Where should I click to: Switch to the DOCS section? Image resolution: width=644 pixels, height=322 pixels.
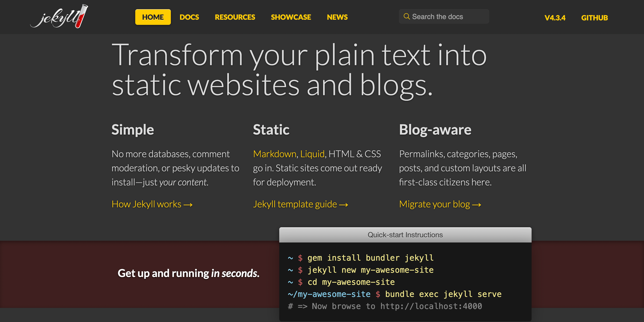pos(189,17)
